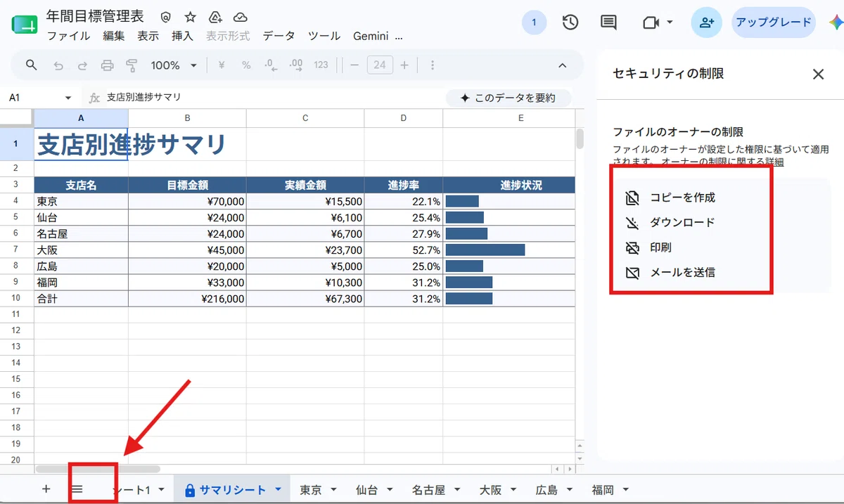Click the share person-plus icon

[707, 22]
